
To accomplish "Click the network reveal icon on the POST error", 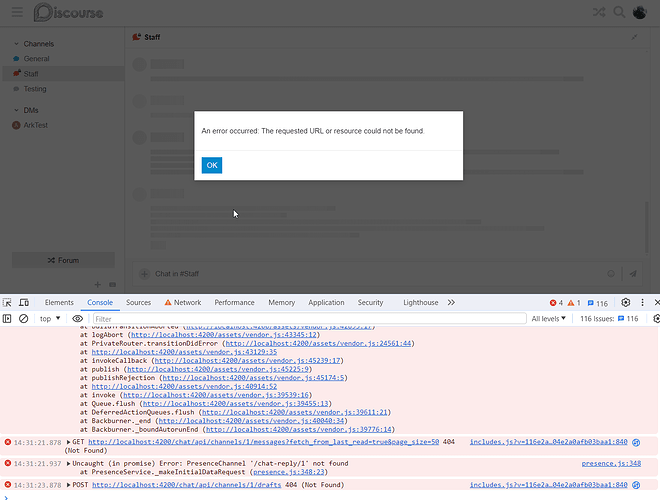I will pyautogui.click(x=636, y=485).
